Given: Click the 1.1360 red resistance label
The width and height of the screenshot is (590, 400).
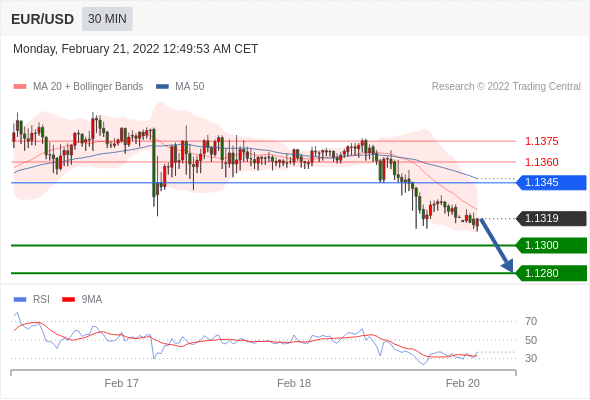Looking at the screenshot, I should point(541,162).
